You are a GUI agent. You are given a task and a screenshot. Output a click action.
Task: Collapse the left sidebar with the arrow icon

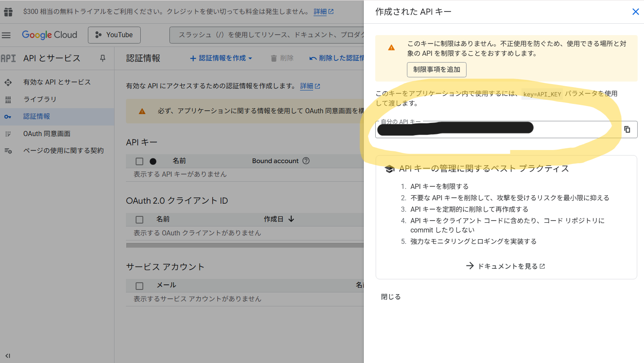coord(8,356)
